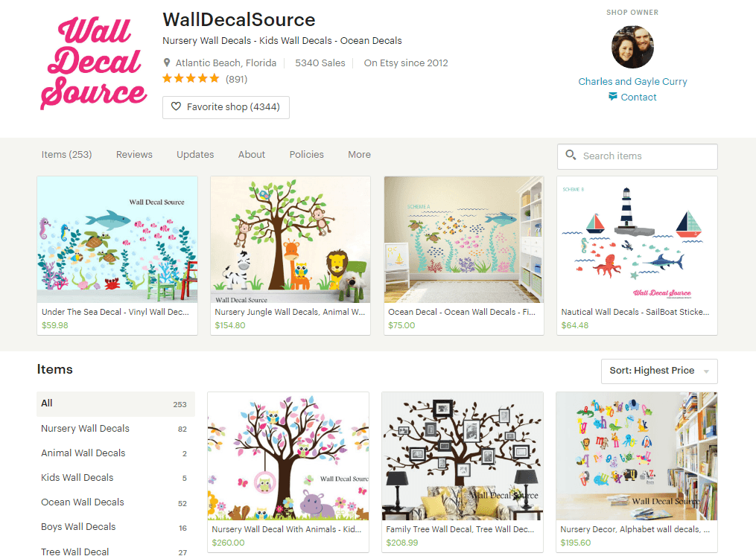This screenshot has height=559, width=756.
Task: Click the Favorite shop (4344) button
Action: [226, 107]
